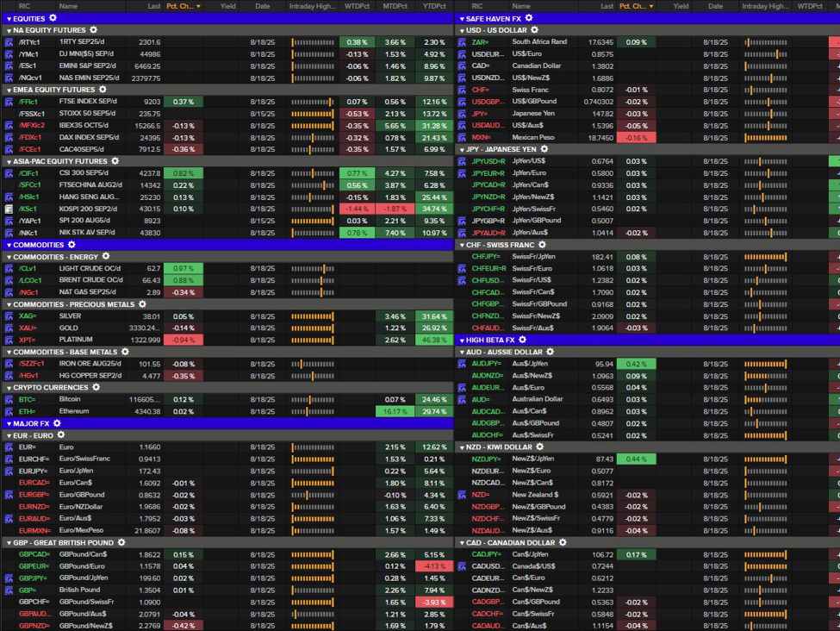Image resolution: width=840 pixels, height=631 pixels.
Task: Open the settings gear on the EQUITIES header
Action: click(53, 17)
